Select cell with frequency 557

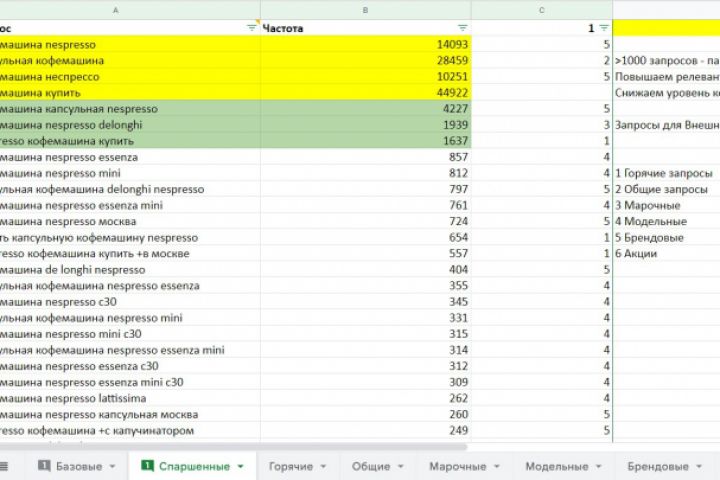point(366,254)
